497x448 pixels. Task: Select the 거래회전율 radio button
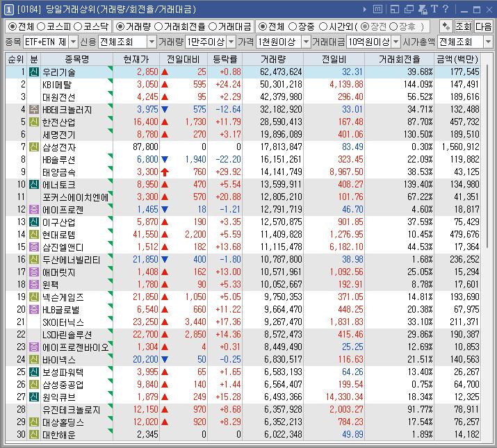pos(158,26)
